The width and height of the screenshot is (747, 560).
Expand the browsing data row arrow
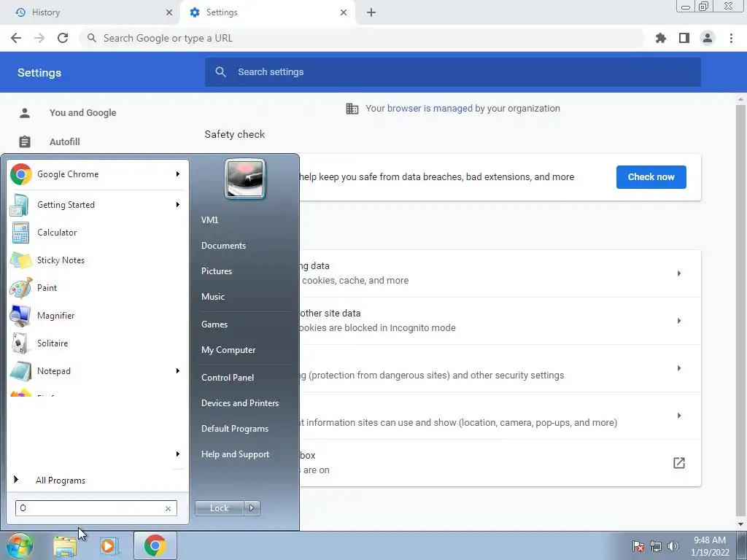pyautogui.click(x=679, y=273)
